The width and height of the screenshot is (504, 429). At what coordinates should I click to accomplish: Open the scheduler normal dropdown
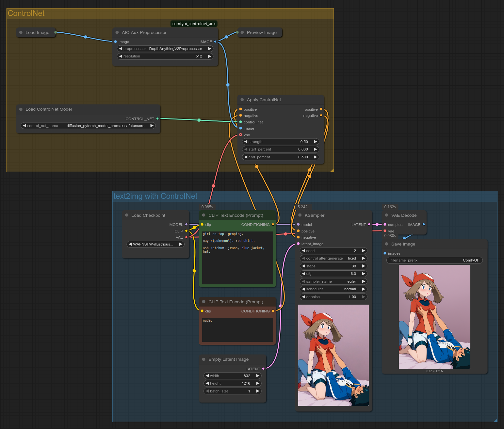coord(333,289)
